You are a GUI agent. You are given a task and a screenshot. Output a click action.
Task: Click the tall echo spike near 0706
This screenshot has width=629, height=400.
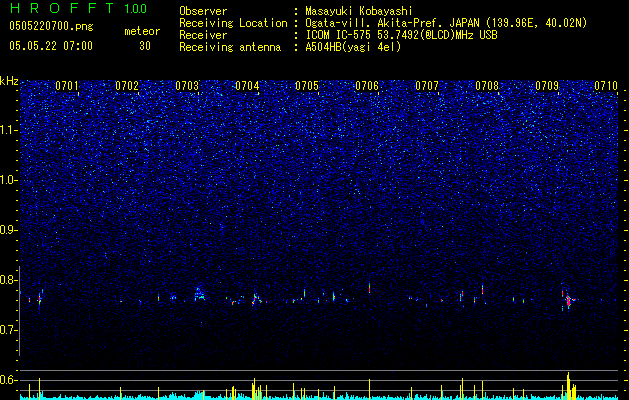tap(369, 288)
